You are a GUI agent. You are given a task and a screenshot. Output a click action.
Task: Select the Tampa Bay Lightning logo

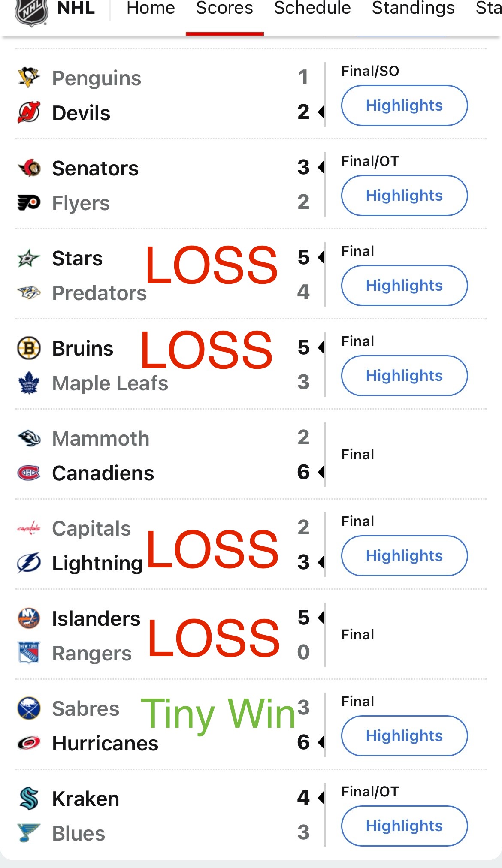(29, 563)
